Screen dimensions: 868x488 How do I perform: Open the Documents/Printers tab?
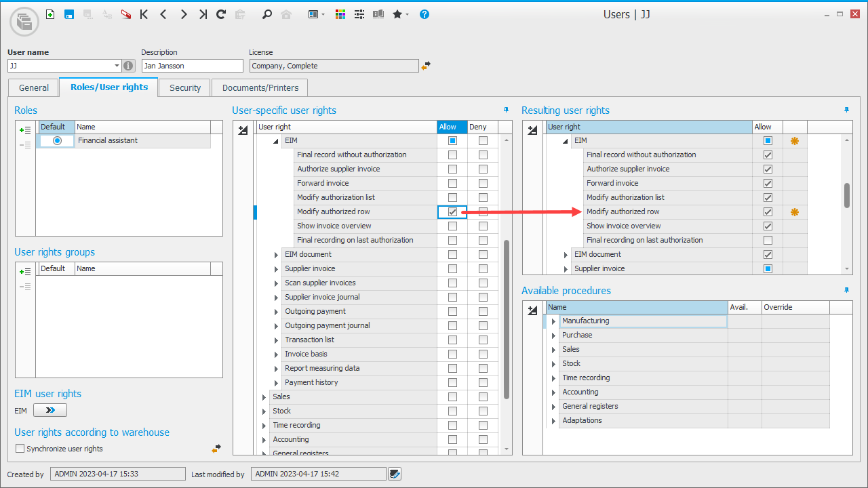click(x=260, y=88)
